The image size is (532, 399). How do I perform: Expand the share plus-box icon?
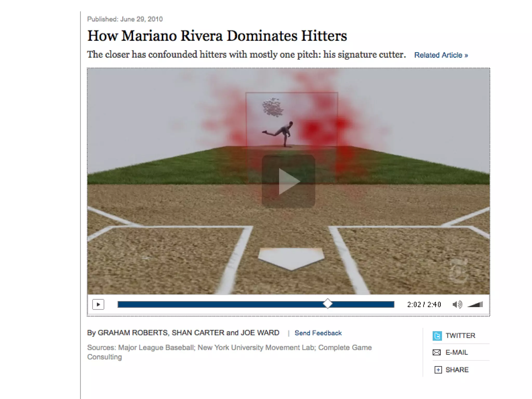coord(438,370)
